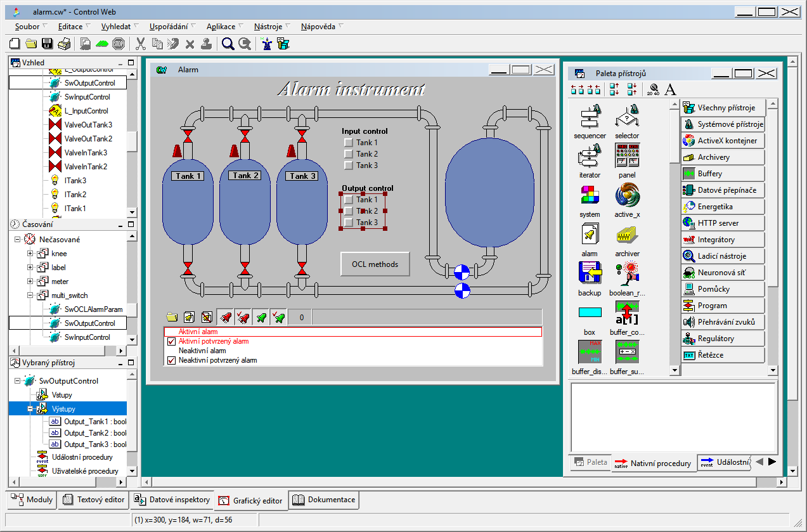Select the sequencer instrument in palette

pos(590,117)
